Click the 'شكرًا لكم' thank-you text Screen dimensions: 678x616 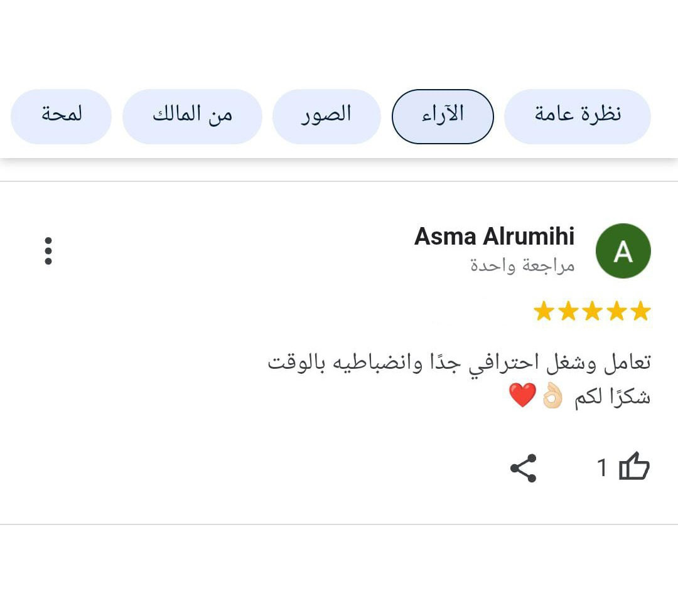click(x=612, y=398)
